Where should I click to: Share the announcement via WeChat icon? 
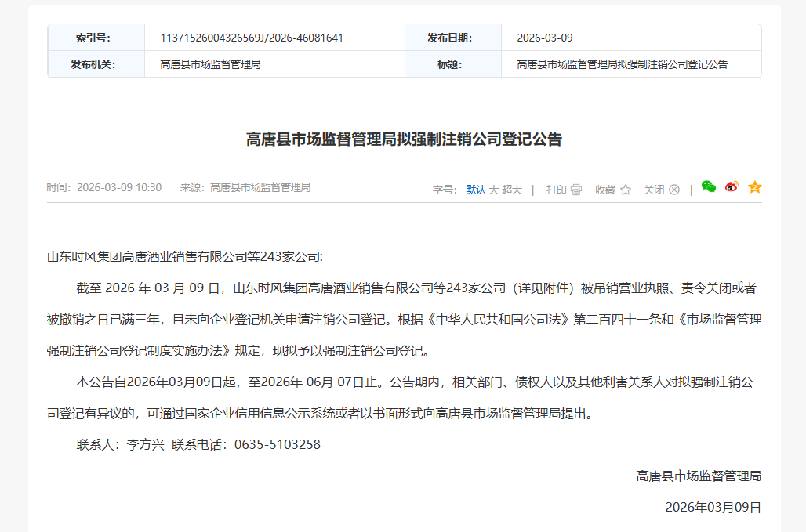(x=709, y=187)
